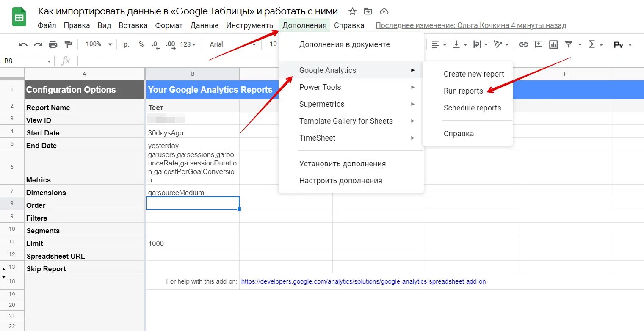Decrease decimal places
The width and height of the screenshot is (644, 331).
(x=155, y=44)
